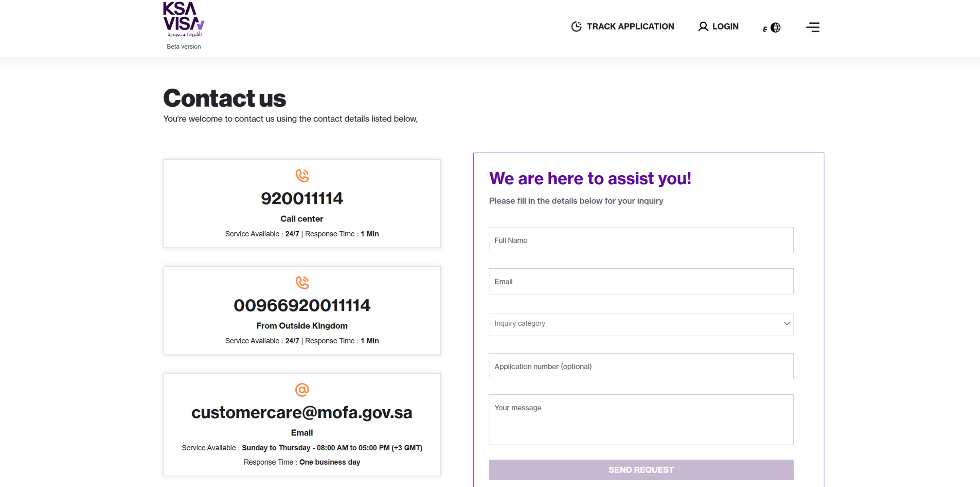Click inside the Your message box
This screenshot has height=487, width=980.
(x=641, y=420)
